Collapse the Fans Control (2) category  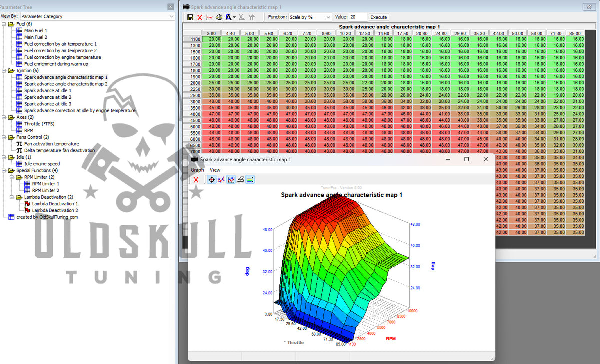point(4,137)
